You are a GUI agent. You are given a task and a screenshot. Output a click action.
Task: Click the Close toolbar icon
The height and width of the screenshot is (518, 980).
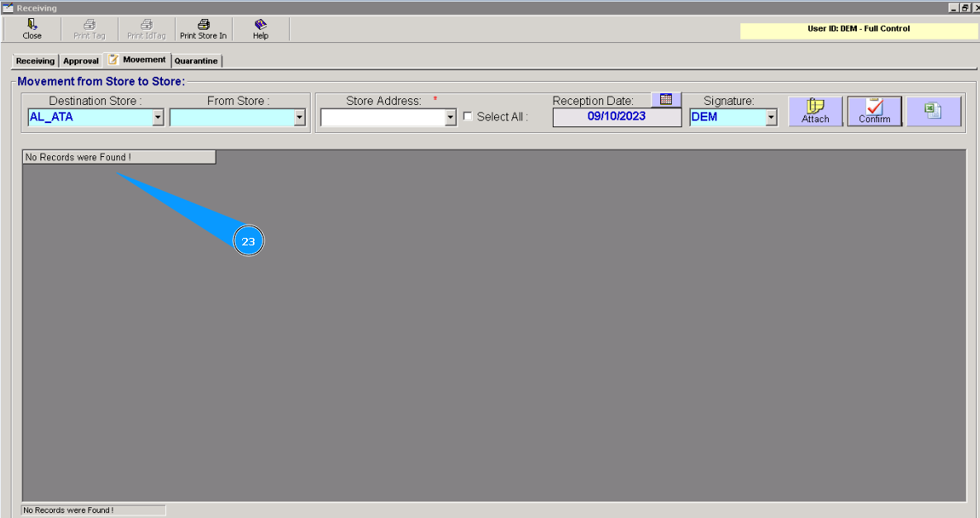[x=32, y=29]
